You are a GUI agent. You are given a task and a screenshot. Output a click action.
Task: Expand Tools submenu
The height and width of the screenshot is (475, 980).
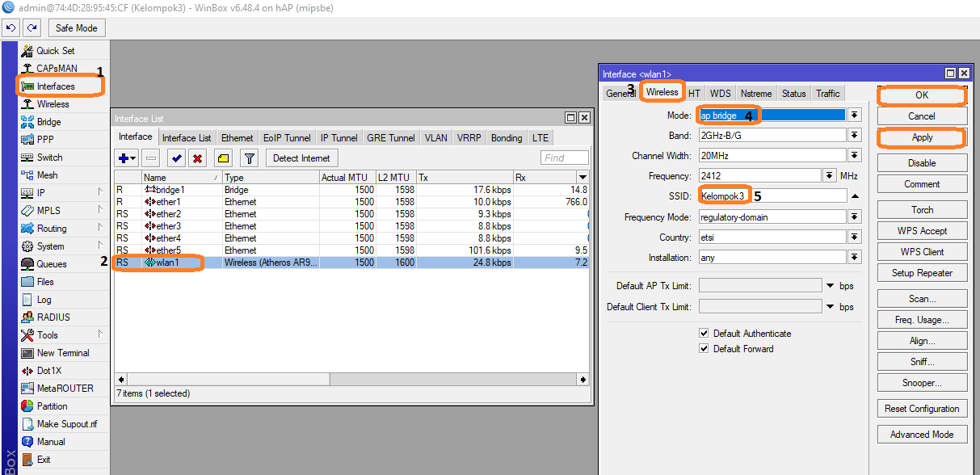click(x=101, y=335)
